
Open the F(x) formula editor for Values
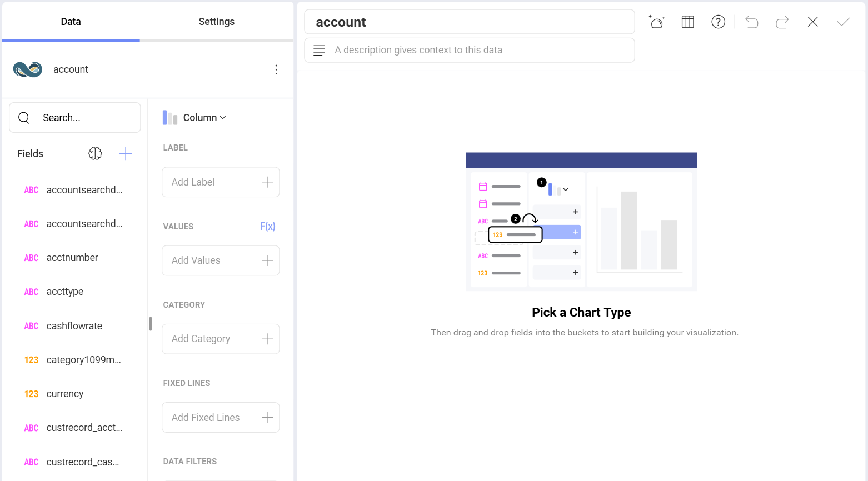(267, 226)
